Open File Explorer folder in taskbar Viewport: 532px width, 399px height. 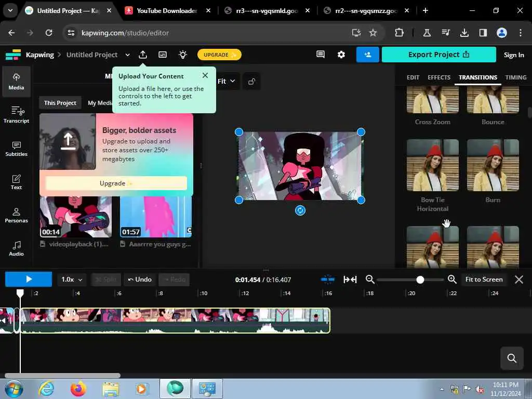point(111,389)
